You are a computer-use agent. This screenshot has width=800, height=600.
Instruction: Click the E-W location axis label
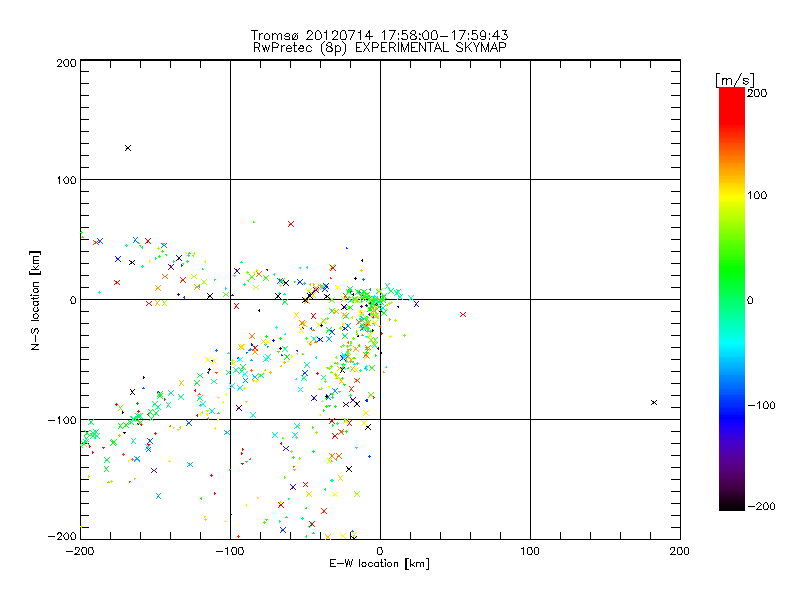click(x=379, y=564)
